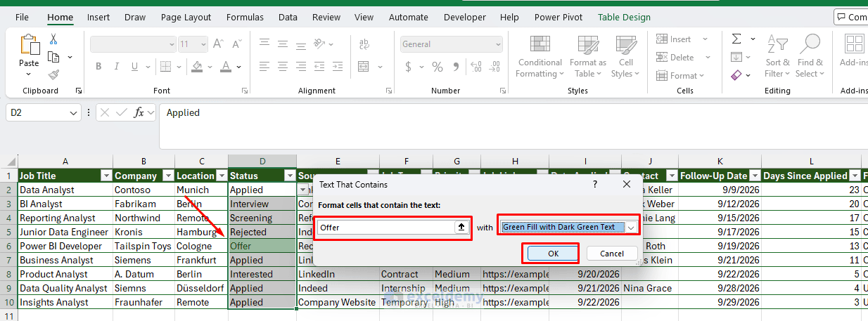Click the Format cells button in the ribbon
The image size is (868, 321).
[x=681, y=76]
